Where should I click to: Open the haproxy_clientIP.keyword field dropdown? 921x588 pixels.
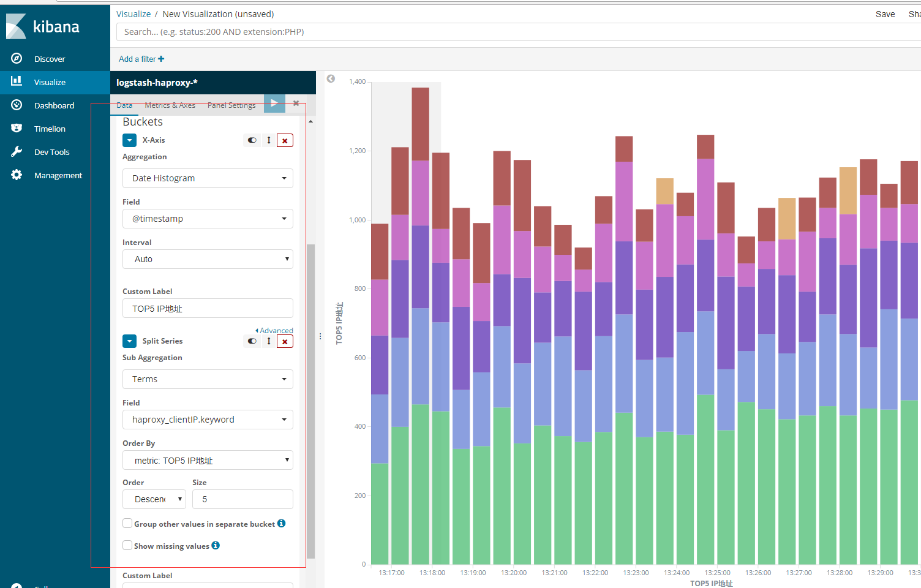click(208, 420)
